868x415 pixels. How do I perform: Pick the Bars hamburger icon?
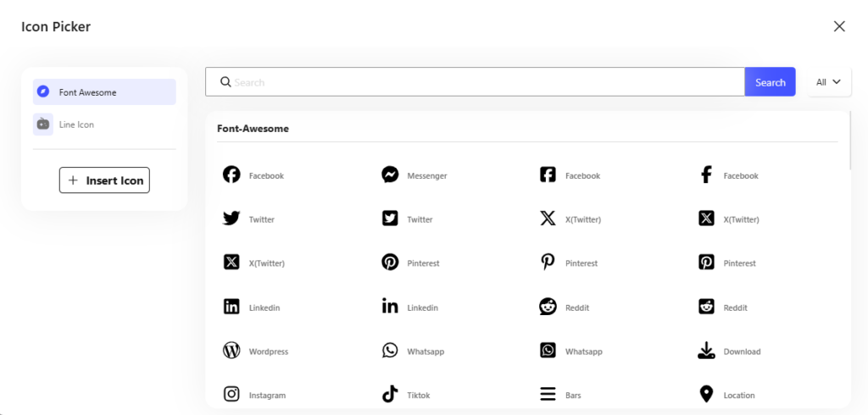[548, 394]
